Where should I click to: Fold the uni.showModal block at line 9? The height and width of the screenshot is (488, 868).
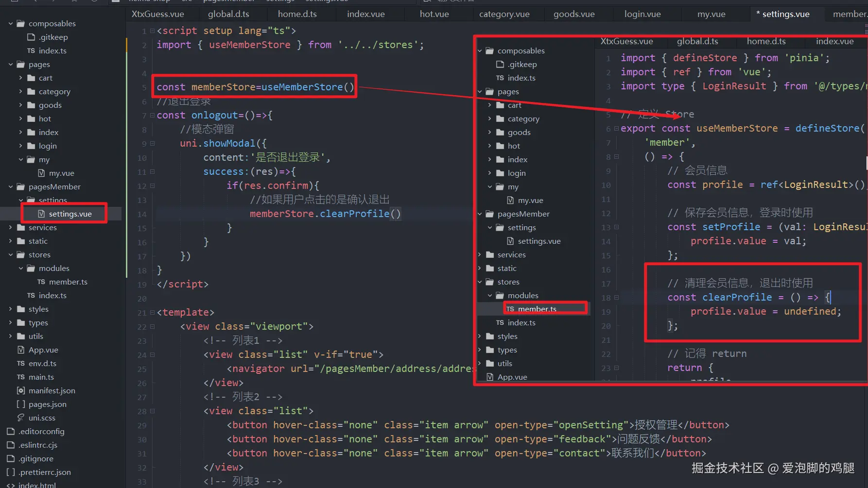152,144
